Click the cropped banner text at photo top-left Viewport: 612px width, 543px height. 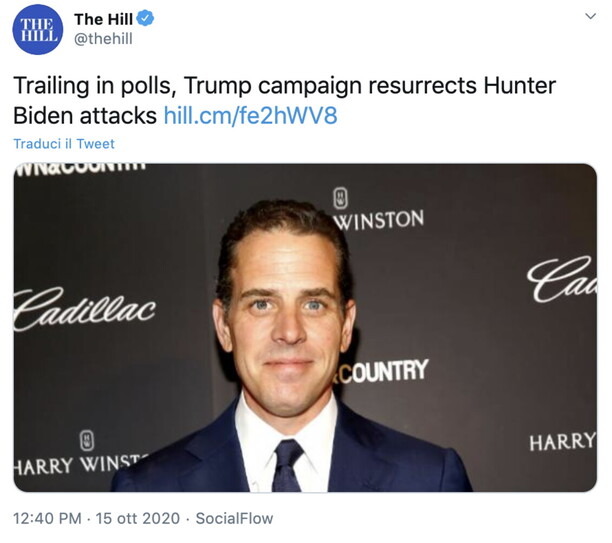coord(74,173)
